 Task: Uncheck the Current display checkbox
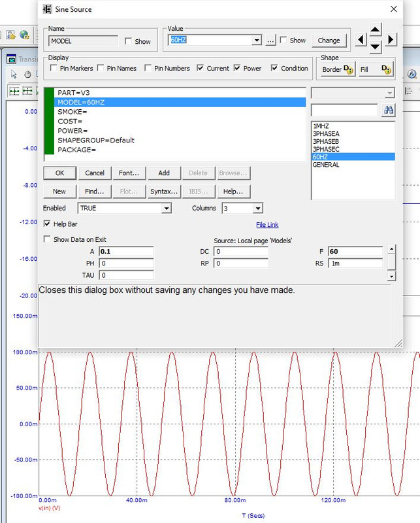[200, 68]
